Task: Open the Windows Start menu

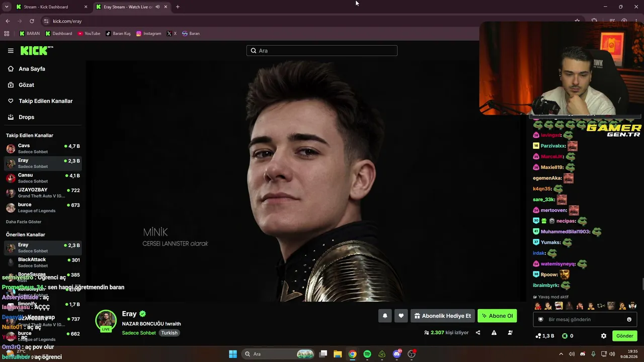Action: pos(233,354)
